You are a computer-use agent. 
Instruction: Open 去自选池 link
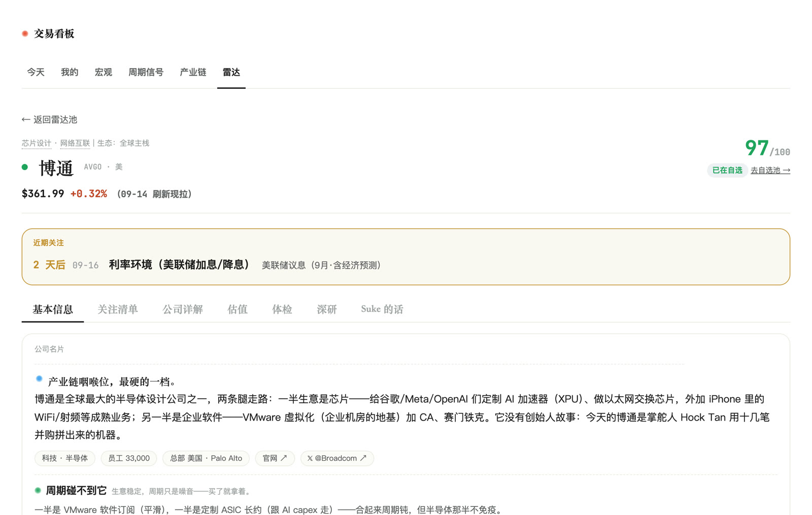(x=770, y=170)
